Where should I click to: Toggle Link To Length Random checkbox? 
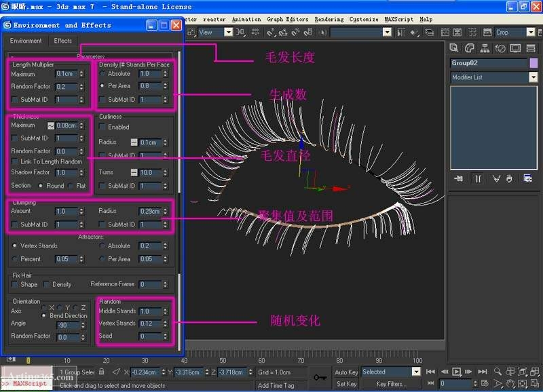tap(14, 161)
